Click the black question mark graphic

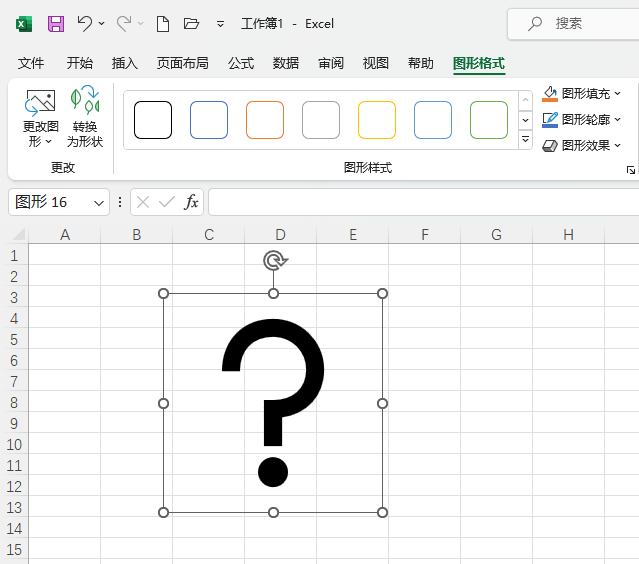coord(273,403)
